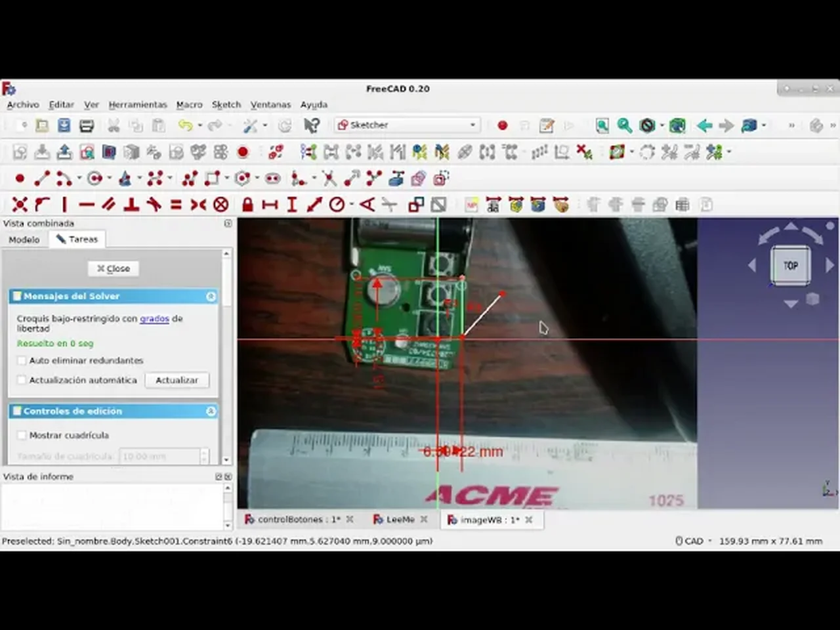Click the zoom magnifier icon
Viewport: 840px width, 630px height.
click(624, 125)
